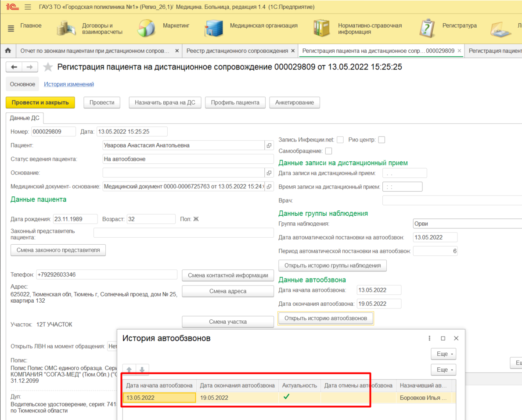The height and width of the screenshot is (420, 522).
Task: Open the Медицинская организация section
Action: click(263, 26)
